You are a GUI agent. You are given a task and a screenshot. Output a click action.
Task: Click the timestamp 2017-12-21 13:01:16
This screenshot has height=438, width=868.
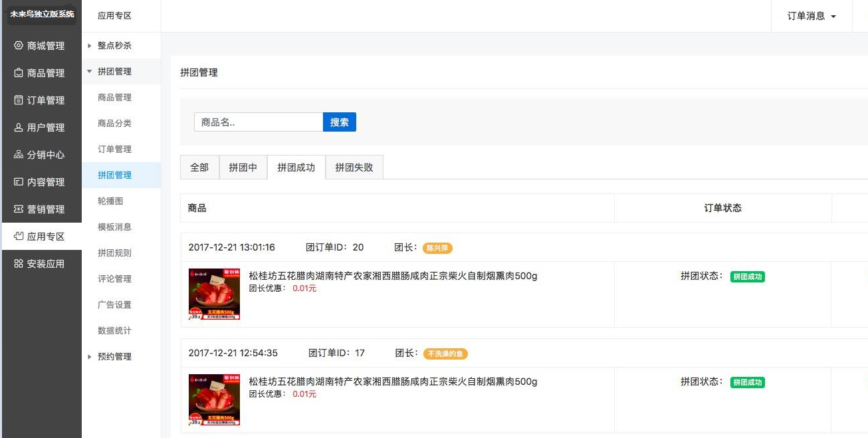232,247
